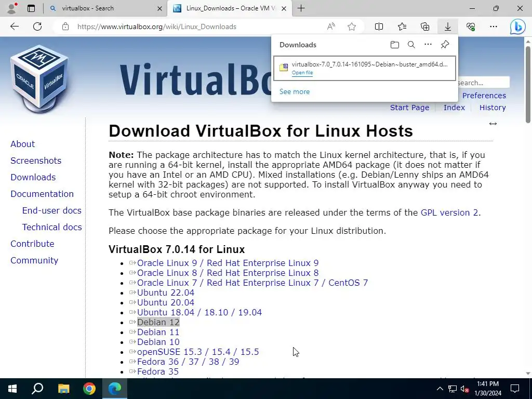Screen dimensions: 532x399
Task: Download the Debian 10 package
Action: pos(158,342)
